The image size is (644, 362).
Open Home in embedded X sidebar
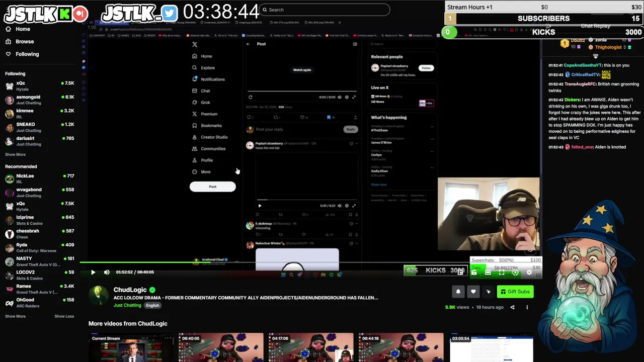[202, 56]
